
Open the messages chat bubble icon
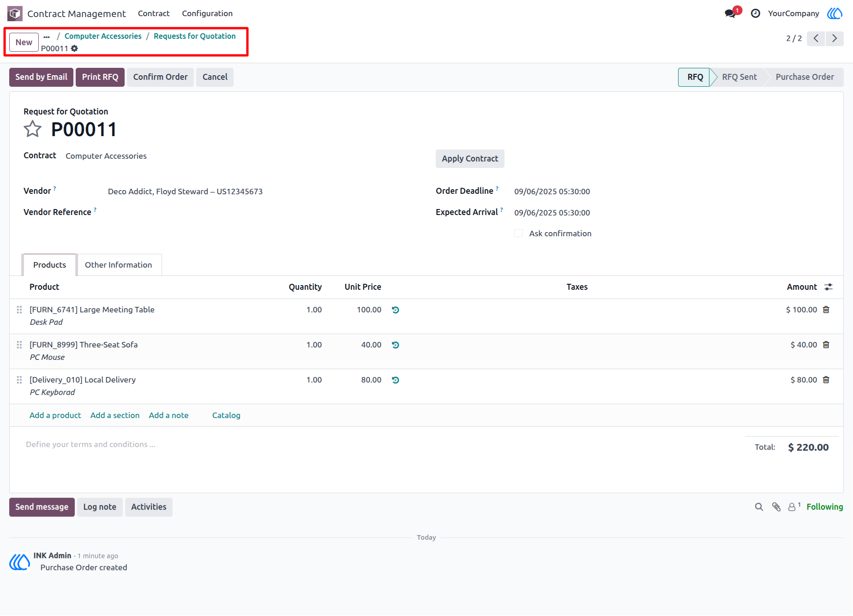coord(730,13)
